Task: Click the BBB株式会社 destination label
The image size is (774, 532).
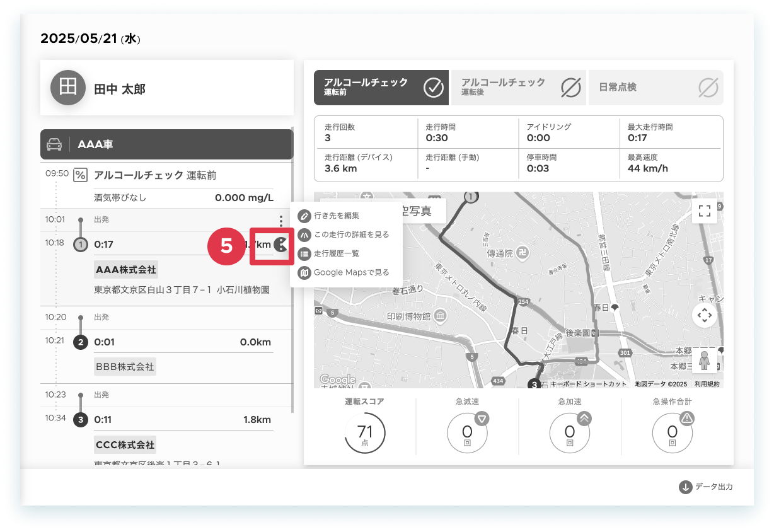Action: pyautogui.click(x=125, y=366)
